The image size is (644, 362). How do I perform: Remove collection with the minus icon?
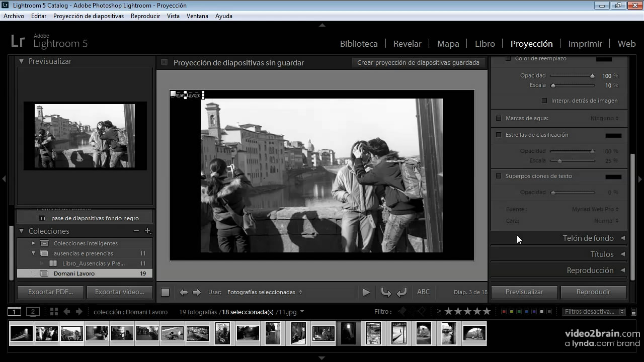click(136, 231)
